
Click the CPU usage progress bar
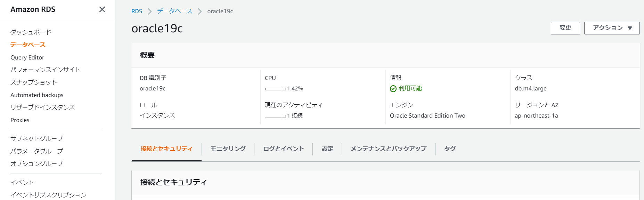point(275,89)
